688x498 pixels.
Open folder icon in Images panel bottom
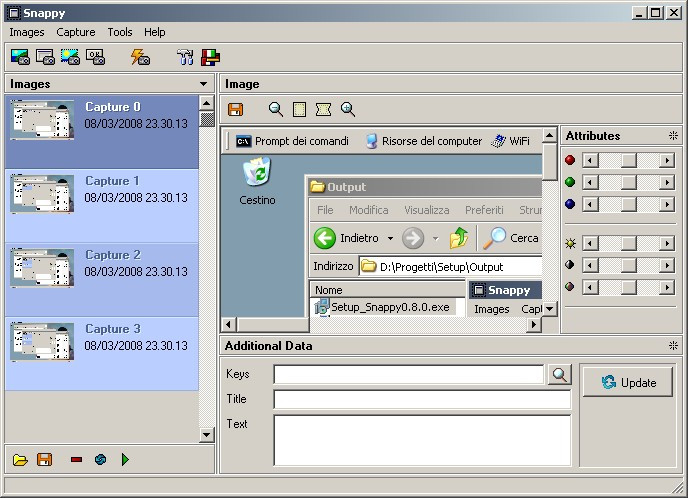[20, 459]
